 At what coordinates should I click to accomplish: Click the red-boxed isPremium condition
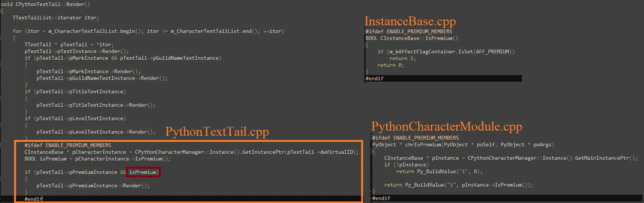[143, 172]
